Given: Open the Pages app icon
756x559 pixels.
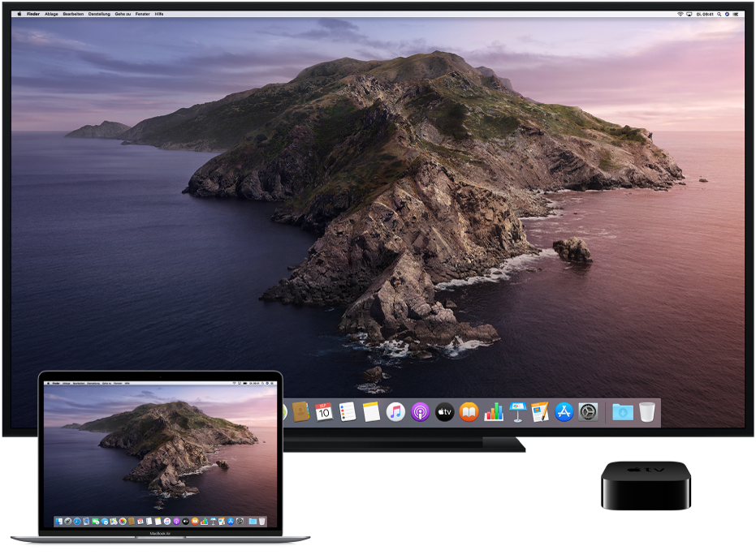Looking at the screenshot, I should coord(540,412).
